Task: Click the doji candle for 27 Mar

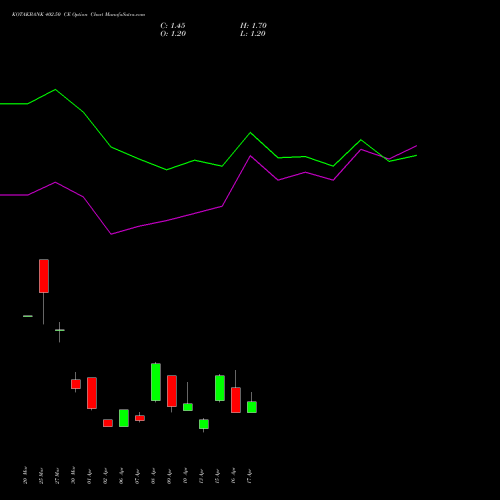Action: [x=60, y=330]
